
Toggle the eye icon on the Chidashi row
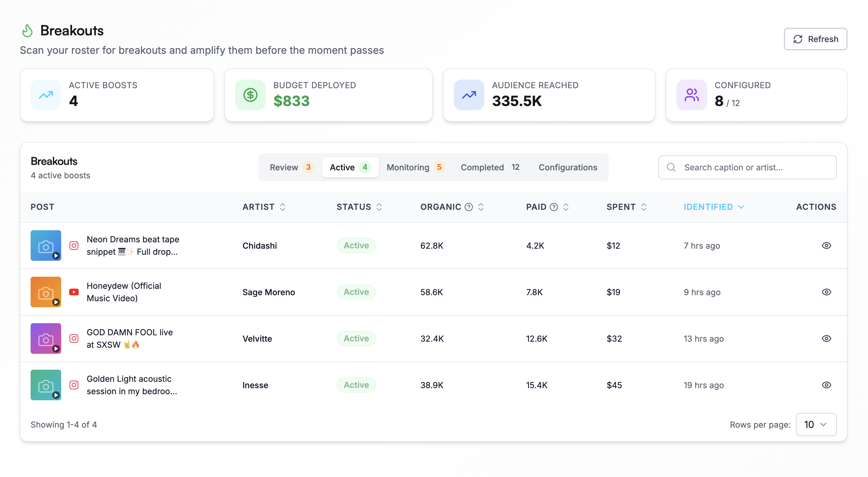[827, 246]
